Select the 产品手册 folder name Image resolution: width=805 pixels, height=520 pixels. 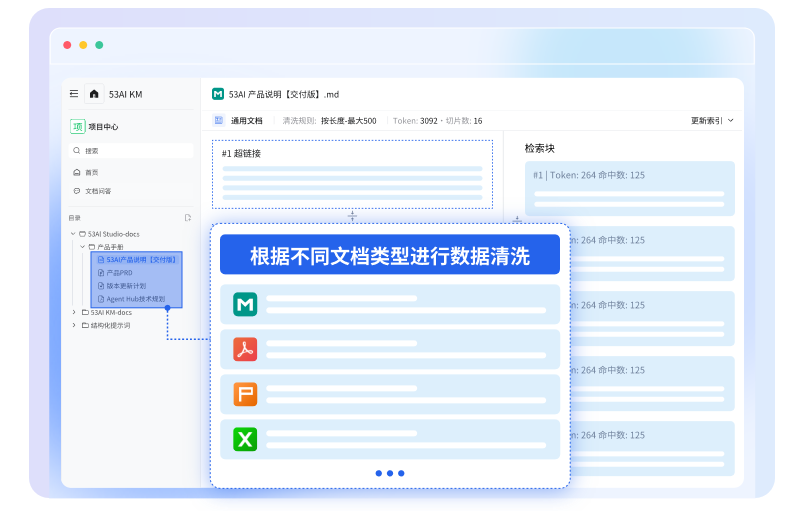point(110,247)
